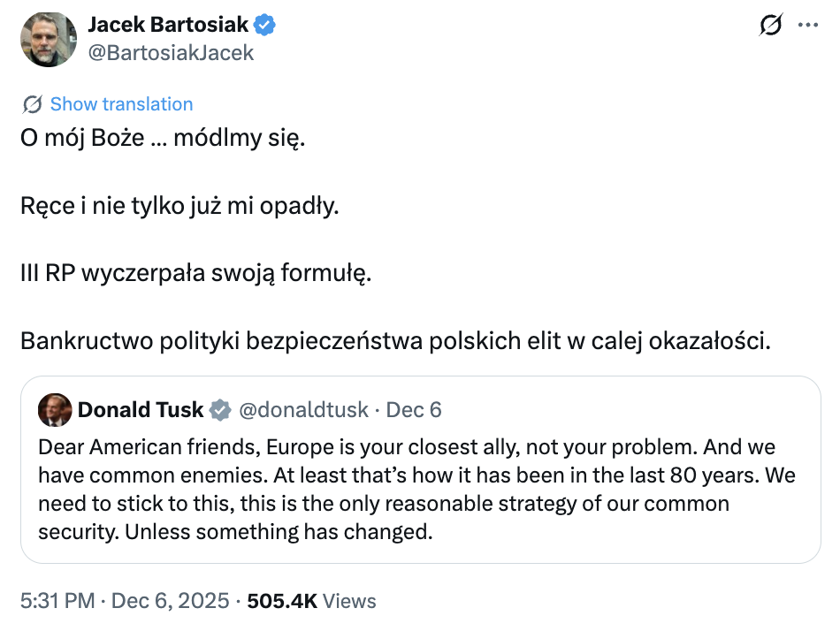Click the line "O mój Boże … módlmy się."
Image resolution: width=840 pixels, height=631 pixels.
coord(163,139)
